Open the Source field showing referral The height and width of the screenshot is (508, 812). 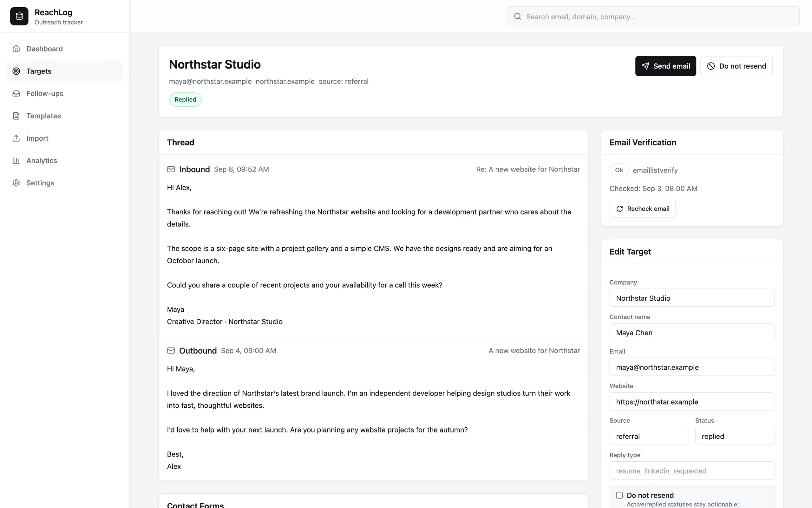(649, 436)
